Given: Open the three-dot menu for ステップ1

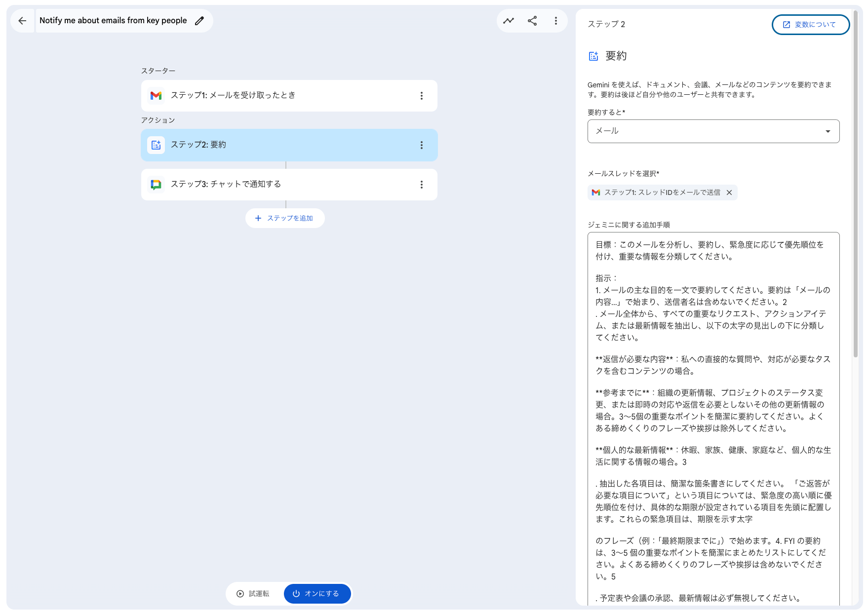Looking at the screenshot, I should (422, 96).
